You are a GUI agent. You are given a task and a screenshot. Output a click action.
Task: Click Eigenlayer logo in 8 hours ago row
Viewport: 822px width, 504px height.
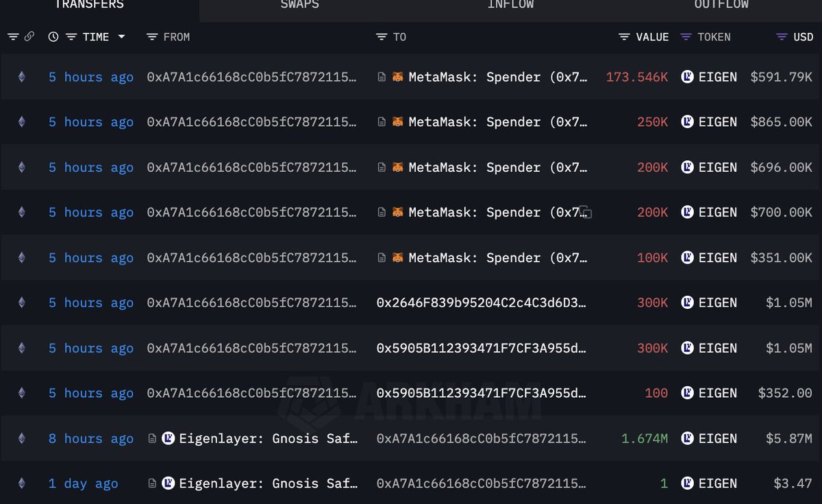tap(169, 438)
